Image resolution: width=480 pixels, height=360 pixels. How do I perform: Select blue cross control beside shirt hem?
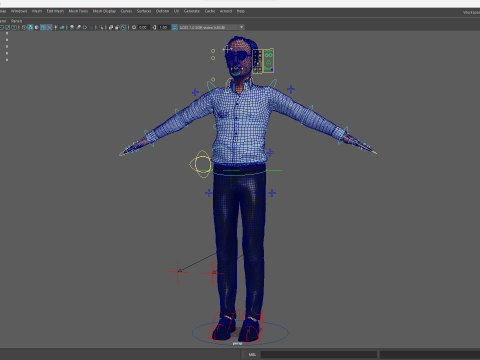pos(270,153)
